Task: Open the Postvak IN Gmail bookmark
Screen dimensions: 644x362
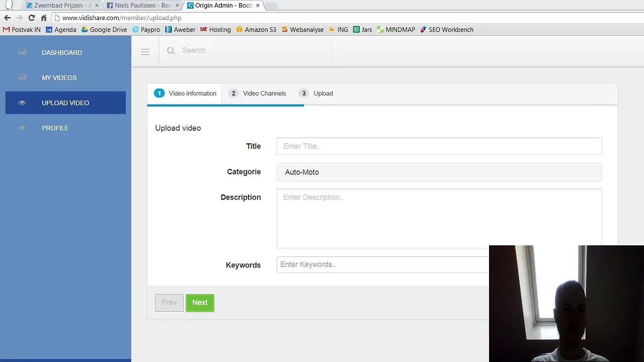Action: (x=22, y=30)
